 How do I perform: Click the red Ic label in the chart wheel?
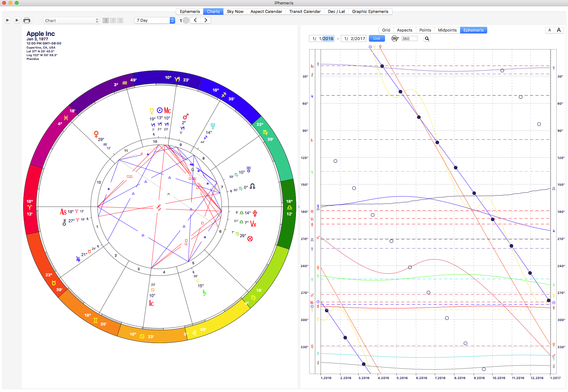click(x=151, y=303)
